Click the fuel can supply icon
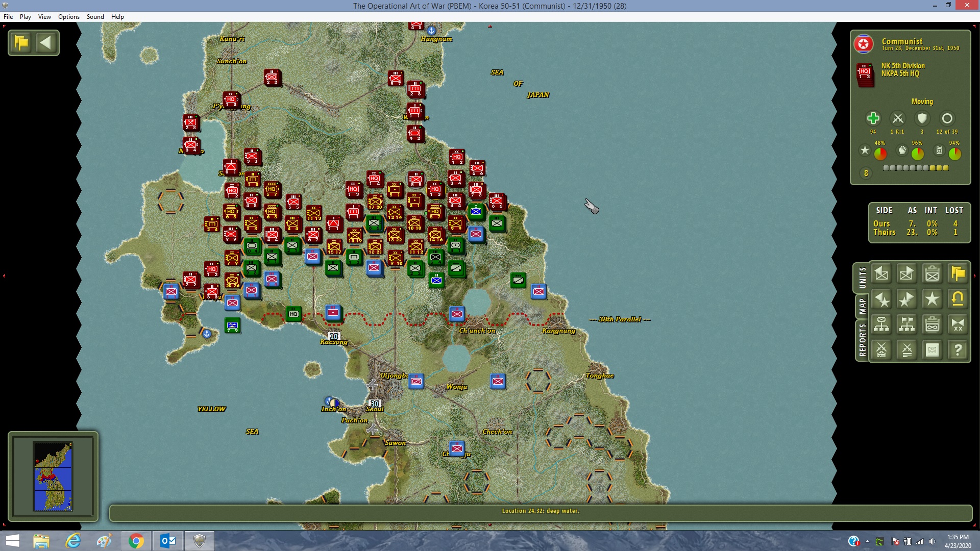Image resolution: width=980 pixels, height=551 pixels. (939, 151)
